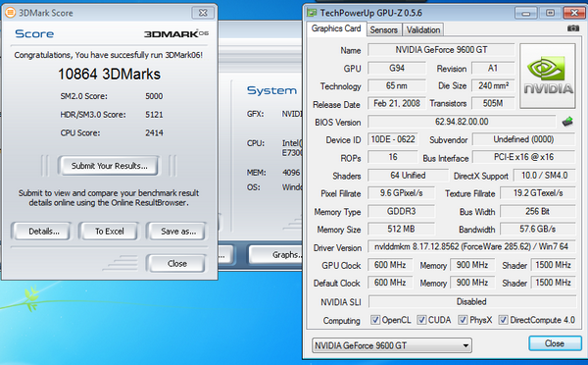This screenshot has width=588, height=365.
Task: Click the Shaders value 64 Unified
Action: pos(408,175)
